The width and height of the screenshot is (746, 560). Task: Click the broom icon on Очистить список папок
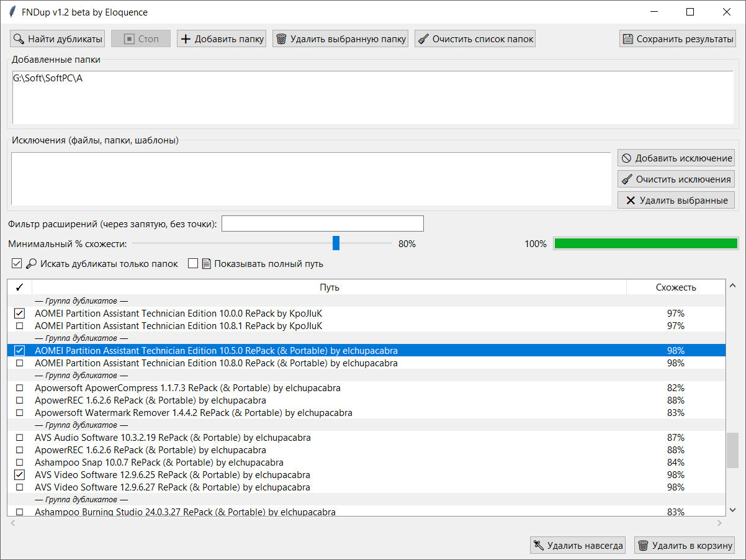(x=423, y=39)
